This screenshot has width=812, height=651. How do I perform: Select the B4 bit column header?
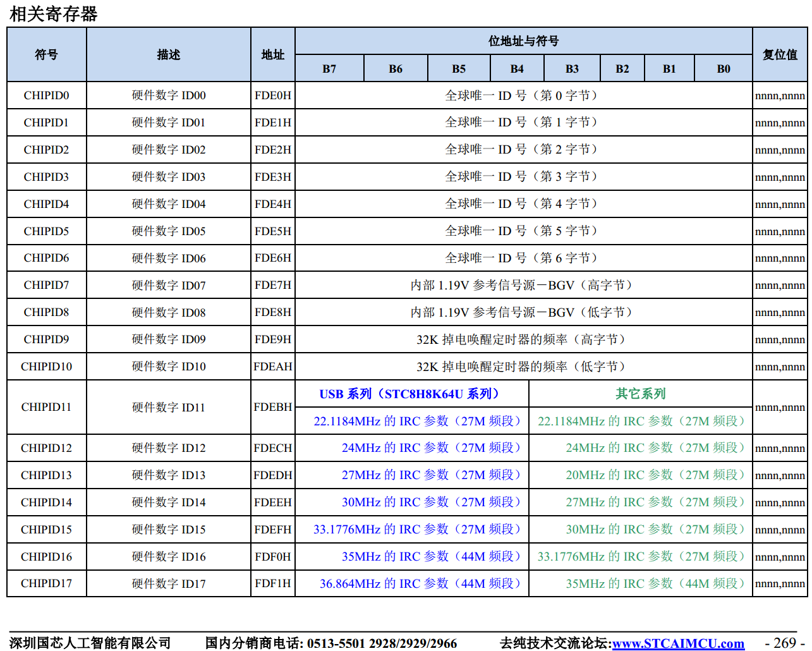(x=517, y=68)
